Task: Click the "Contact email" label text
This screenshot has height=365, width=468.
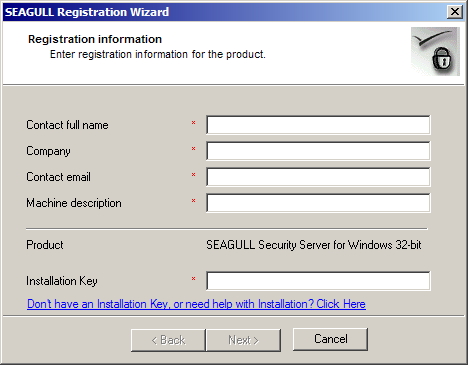Action: [58, 177]
